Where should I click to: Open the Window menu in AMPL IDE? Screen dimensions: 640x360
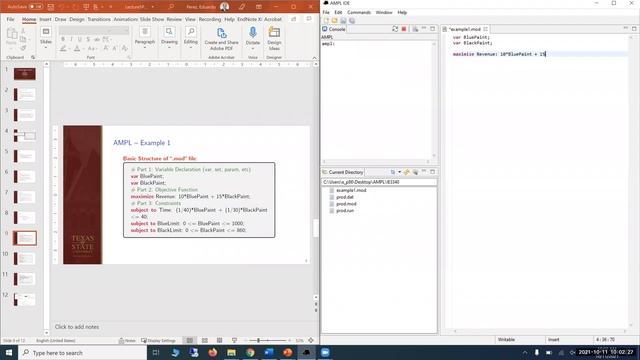384,13
